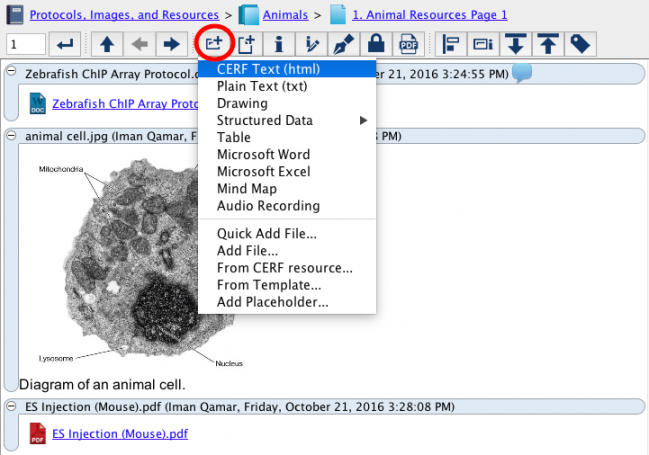This screenshot has height=455, width=649.
Task: Open ES Injection (Mouse).pdf file link
Action: coord(120,433)
